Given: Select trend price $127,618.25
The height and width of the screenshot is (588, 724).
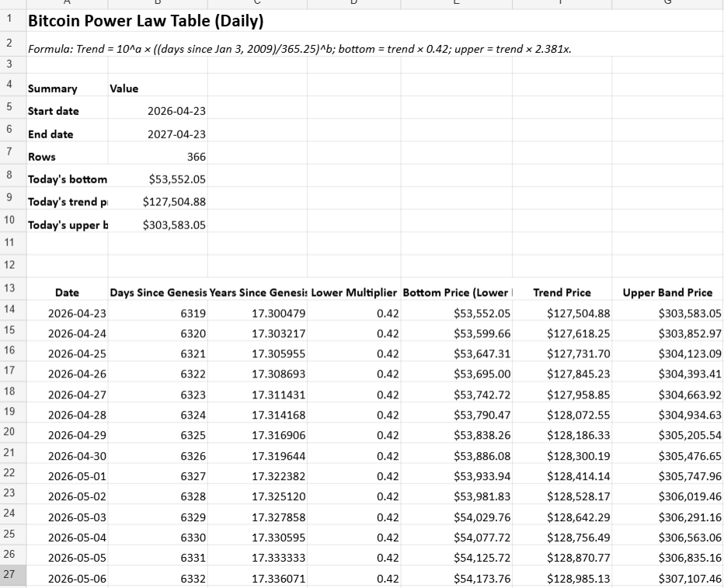Looking at the screenshot, I should [562, 330].
